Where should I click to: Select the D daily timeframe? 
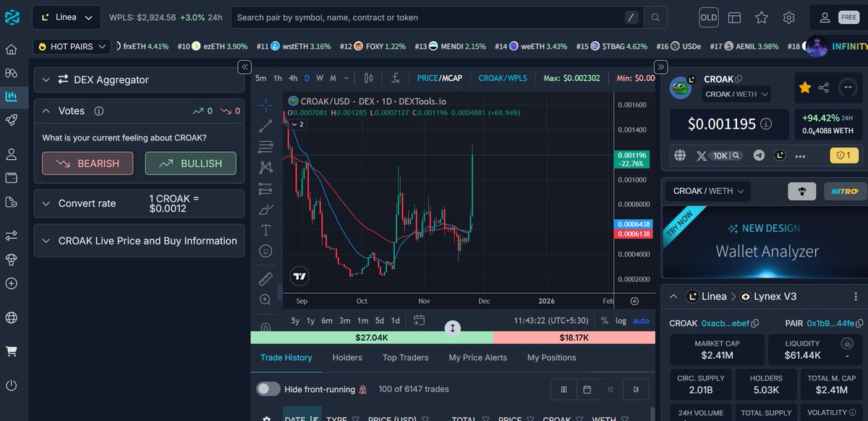(305, 77)
